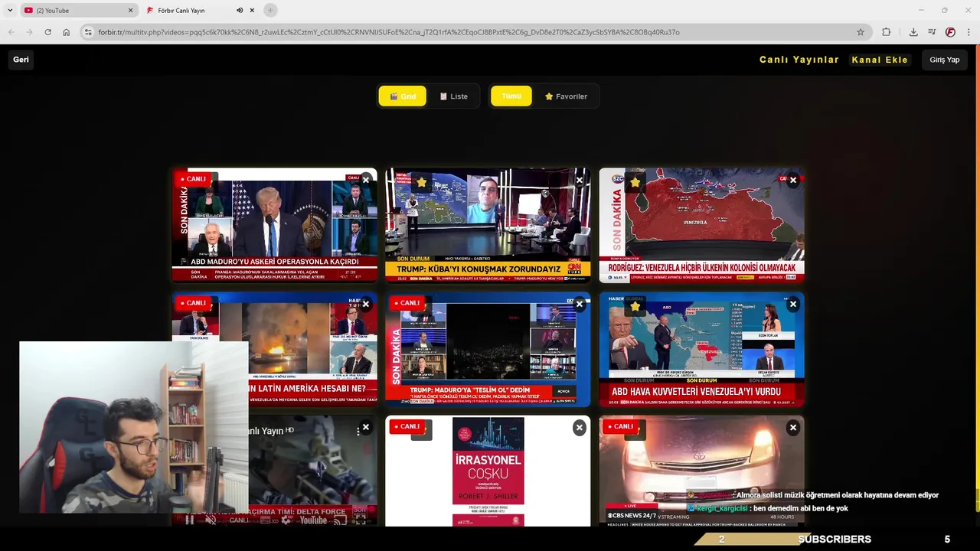Screen dimensions: 980x551
Task: Filter by Favoriler
Action: pyautogui.click(x=566, y=96)
